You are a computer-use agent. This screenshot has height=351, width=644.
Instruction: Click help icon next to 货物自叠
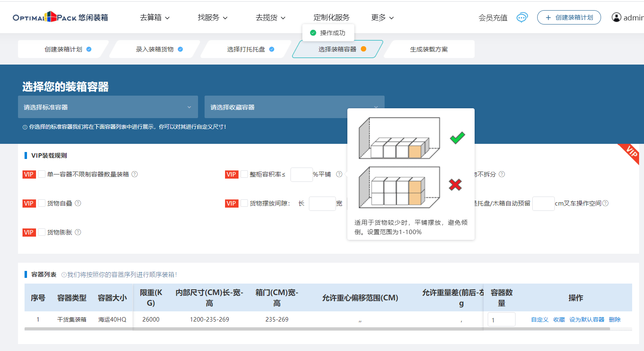pyautogui.click(x=78, y=203)
